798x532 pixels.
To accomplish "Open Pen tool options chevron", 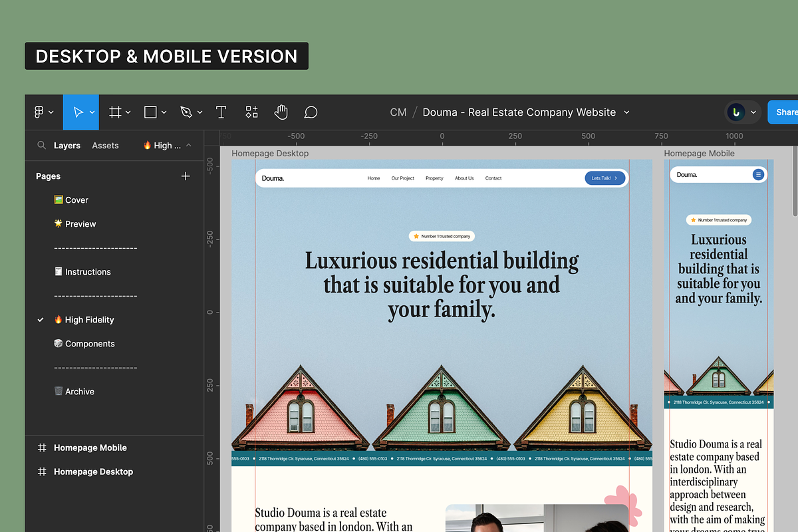I will 199,112.
